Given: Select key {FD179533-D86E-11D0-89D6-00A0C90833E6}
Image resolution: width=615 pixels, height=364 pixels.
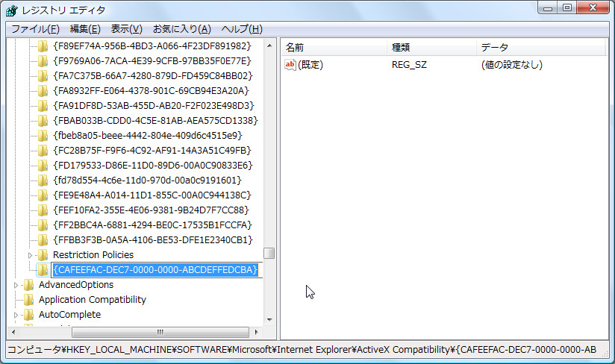Looking at the screenshot, I should 153,165.
